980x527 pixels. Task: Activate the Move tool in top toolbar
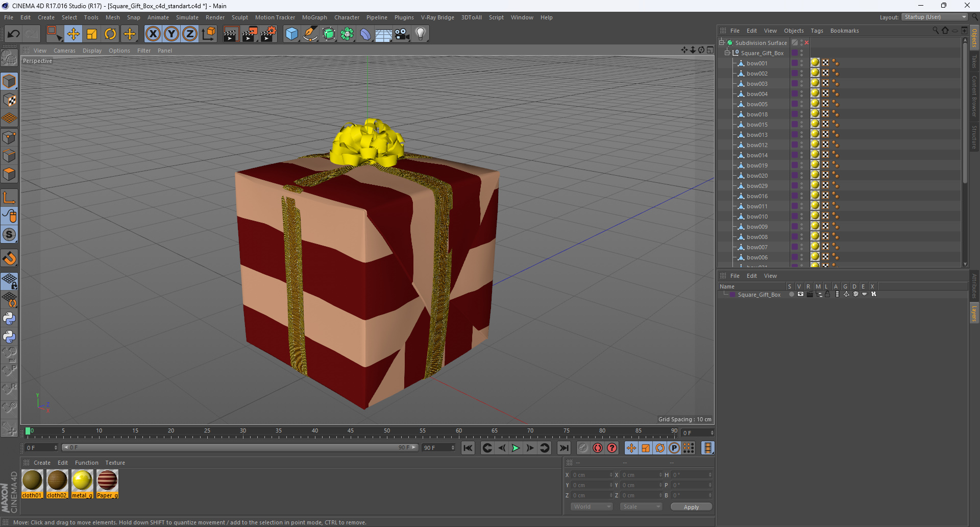click(73, 34)
